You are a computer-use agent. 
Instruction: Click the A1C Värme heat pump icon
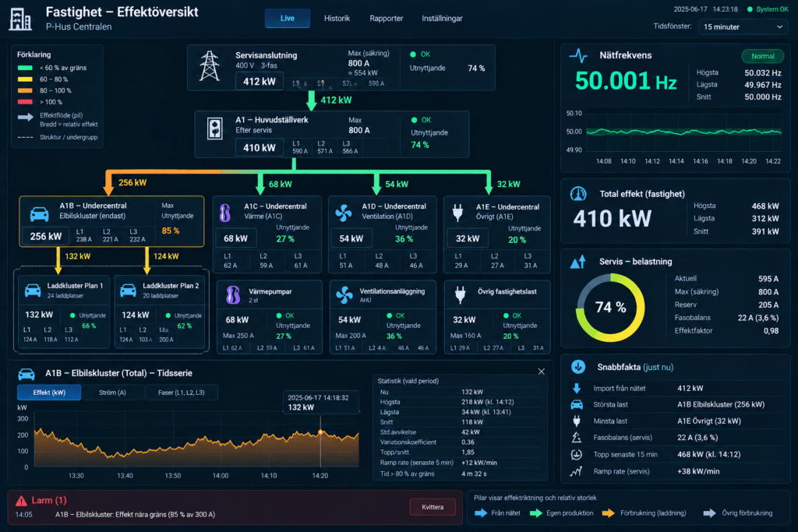coord(225,213)
